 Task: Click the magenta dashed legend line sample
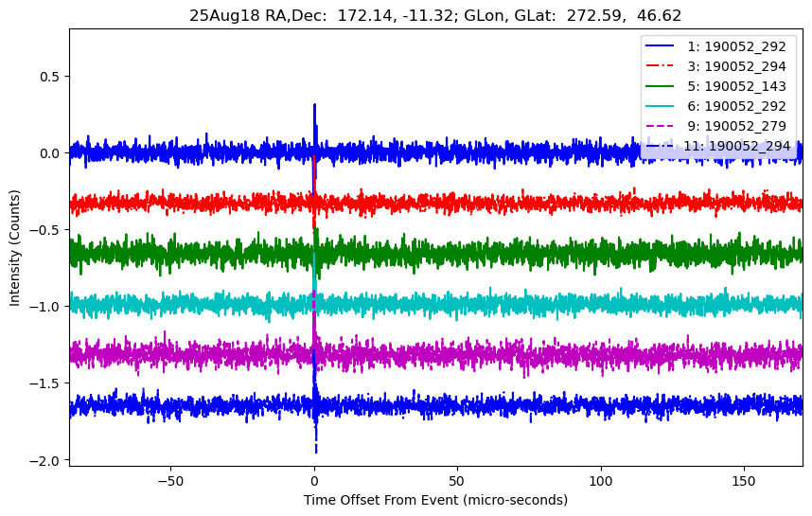click(660, 125)
